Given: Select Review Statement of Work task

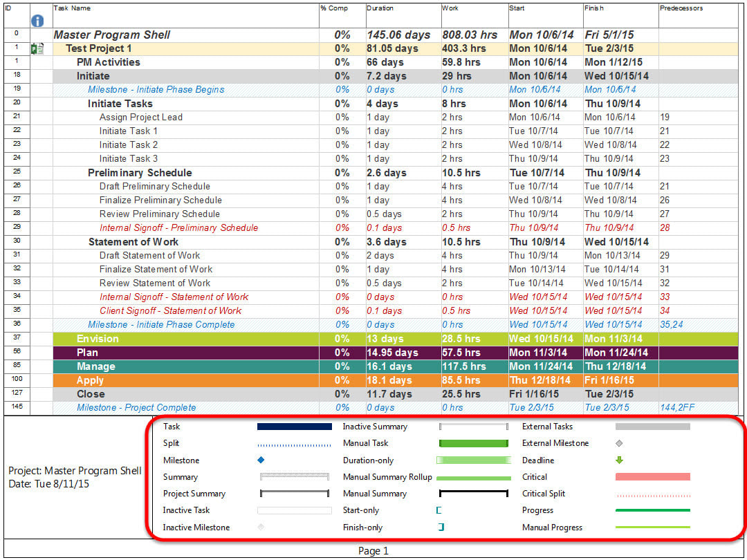Looking at the screenshot, I should tap(371, 283).
